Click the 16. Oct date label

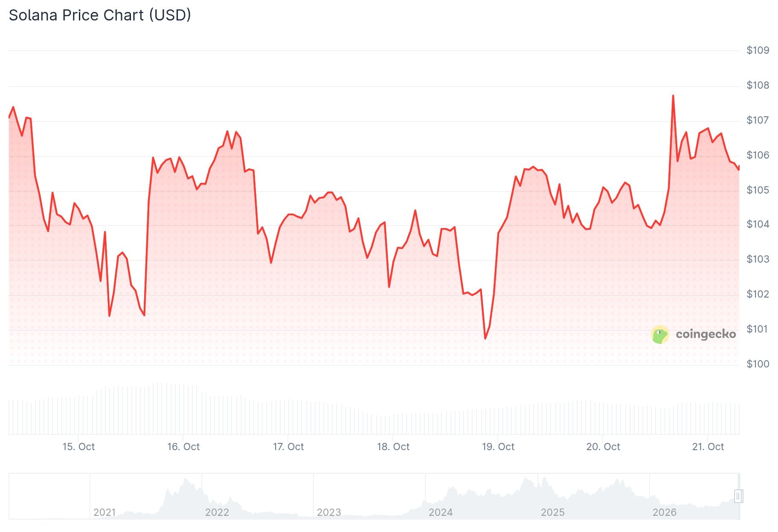click(183, 447)
